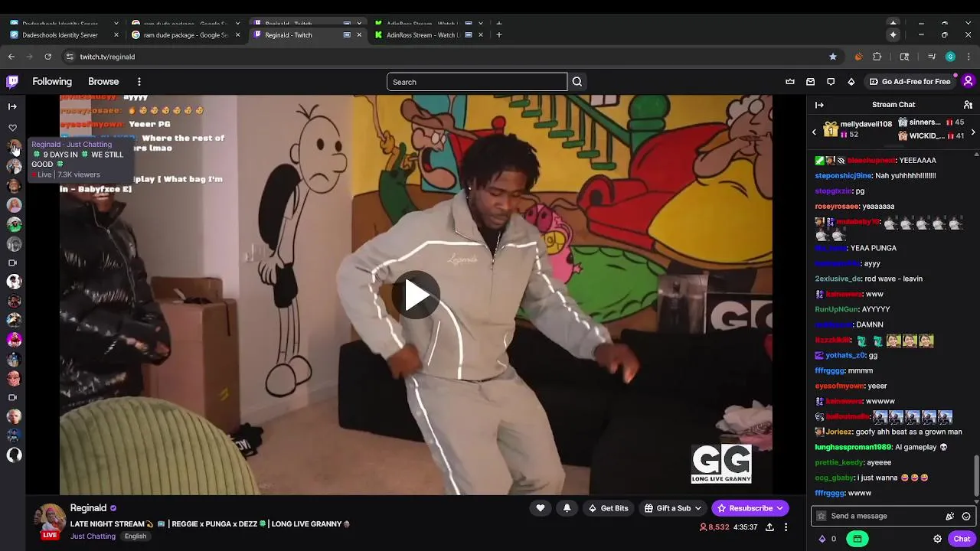
Task: Click the Get Bits button
Action: click(x=608, y=508)
